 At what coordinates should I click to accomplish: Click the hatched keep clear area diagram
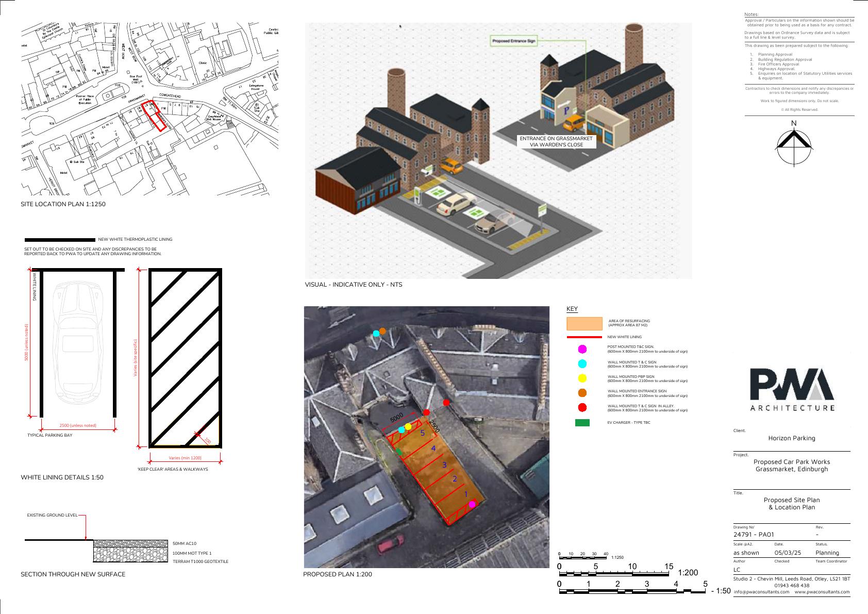click(185, 358)
